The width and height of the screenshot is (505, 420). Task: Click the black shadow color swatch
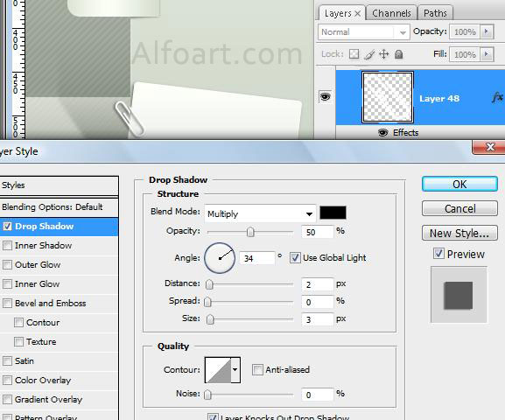(x=333, y=213)
